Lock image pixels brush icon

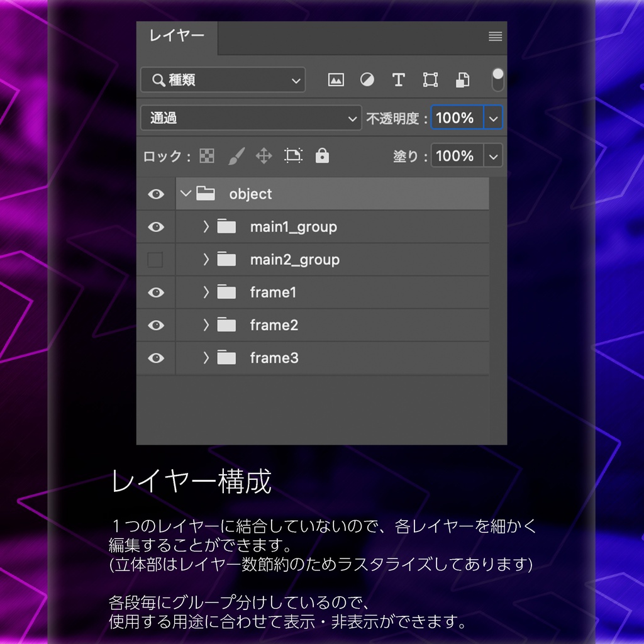coord(236,156)
